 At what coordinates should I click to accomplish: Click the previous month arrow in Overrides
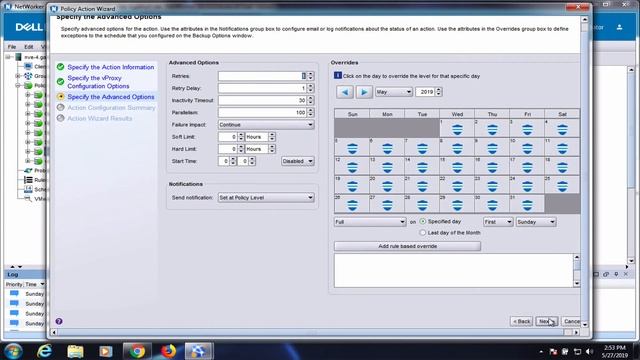(x=344, y=92)
